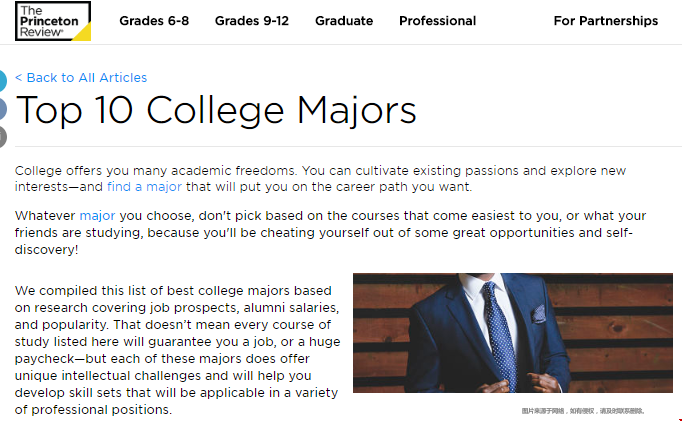Expand the Graduate navigation menu
The image size is (682, 421).
(x=344, y=21)
